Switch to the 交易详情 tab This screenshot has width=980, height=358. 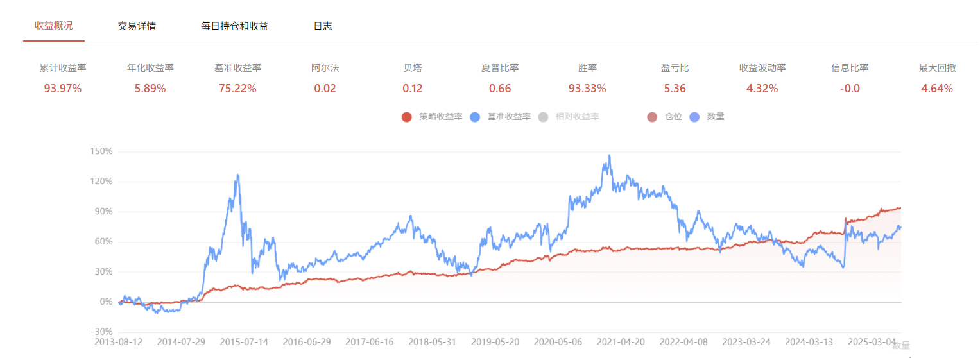coord(137,26)
